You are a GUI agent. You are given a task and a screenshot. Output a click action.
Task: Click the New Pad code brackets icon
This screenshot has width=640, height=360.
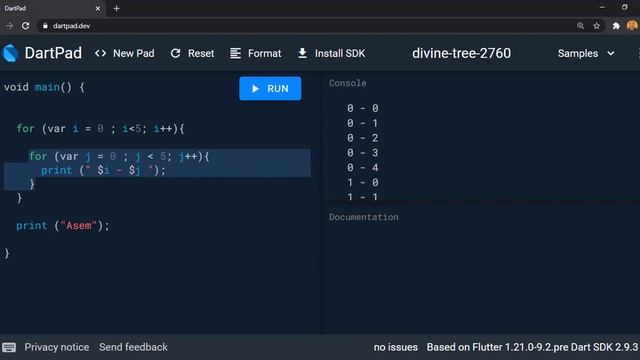pos(100,53)
